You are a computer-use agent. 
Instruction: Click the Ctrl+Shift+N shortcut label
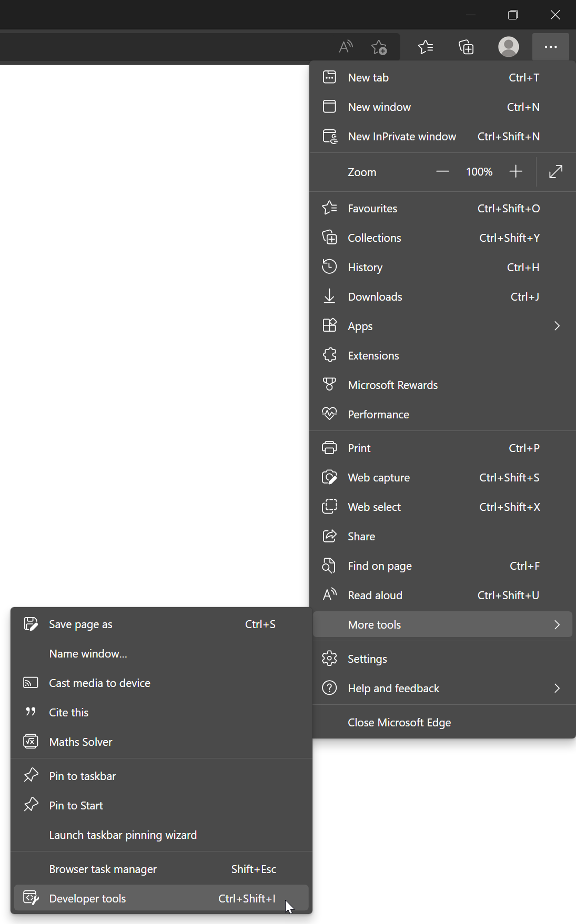coord(509,136)
